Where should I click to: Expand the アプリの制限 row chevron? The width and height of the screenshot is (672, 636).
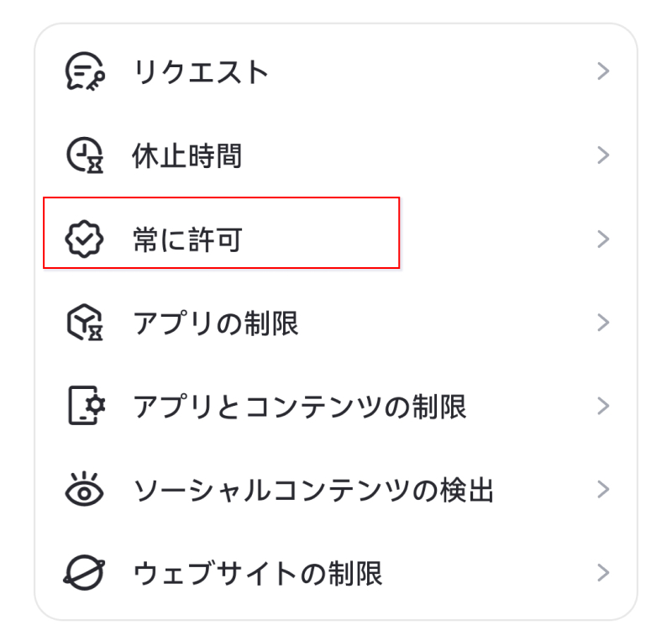pyautogui.click(x=603, y=322)
